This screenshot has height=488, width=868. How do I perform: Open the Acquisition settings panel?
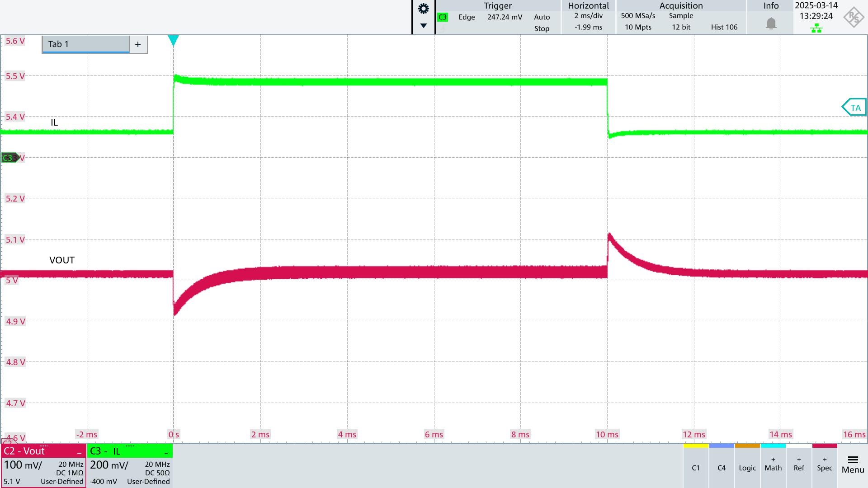tap(680, 17)
